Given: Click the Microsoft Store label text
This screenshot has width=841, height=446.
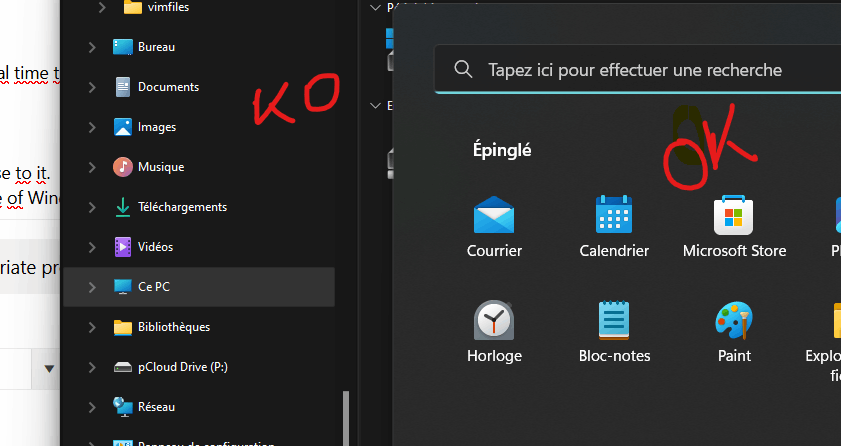Looking at the screenshot, I should (734, 251).
